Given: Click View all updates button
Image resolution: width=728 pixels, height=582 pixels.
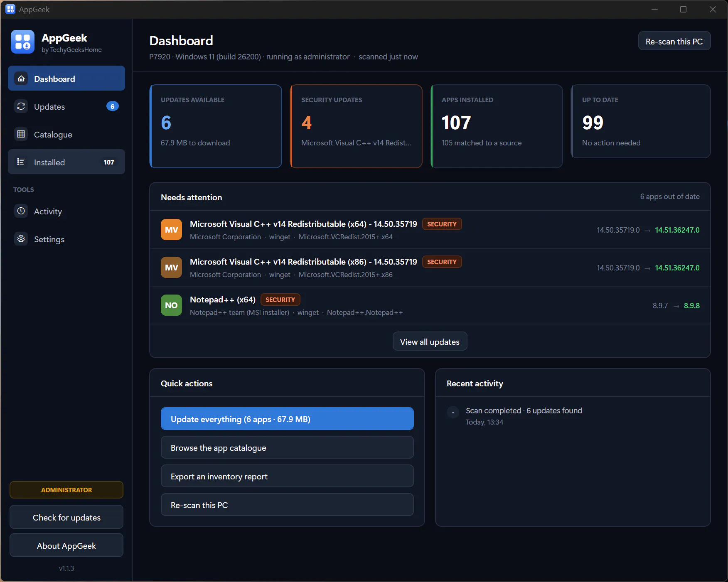Looking at the screenshot, I should pos(430,341).
